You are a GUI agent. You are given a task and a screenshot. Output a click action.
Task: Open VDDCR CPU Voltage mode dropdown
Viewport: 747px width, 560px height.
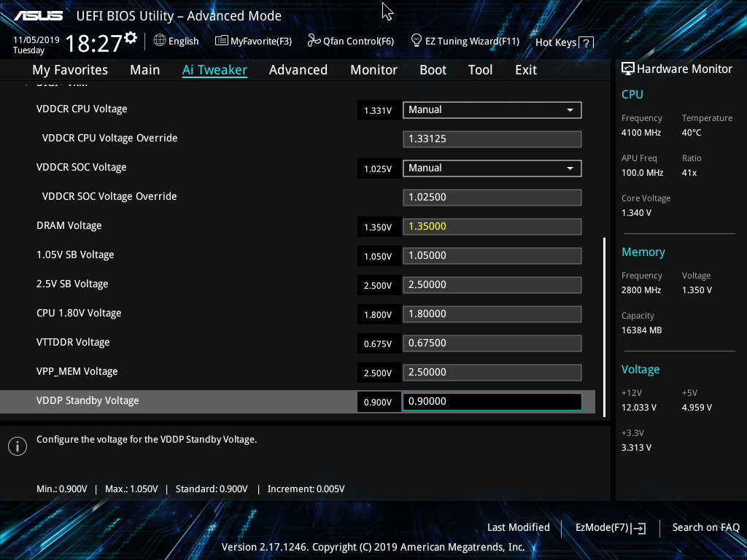[x=492, y=110]
